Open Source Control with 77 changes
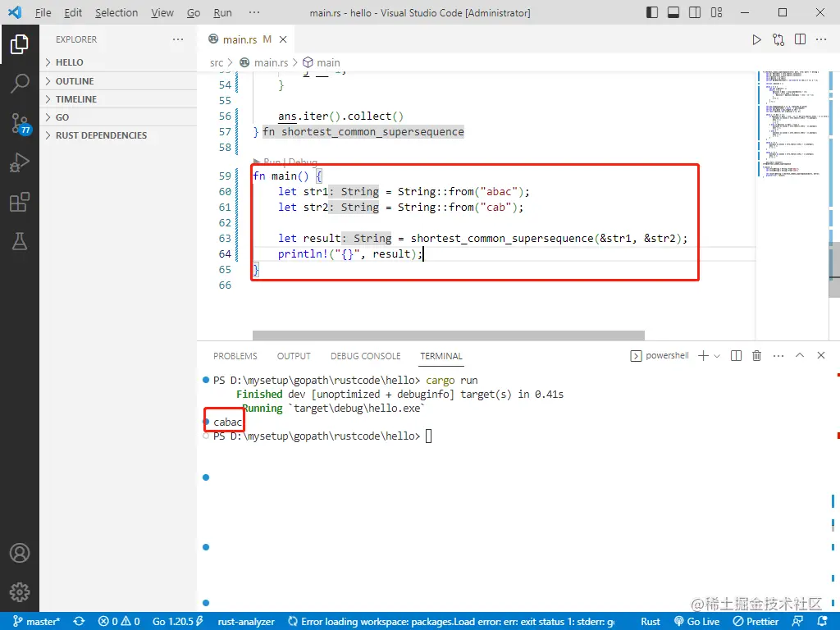 21,123
